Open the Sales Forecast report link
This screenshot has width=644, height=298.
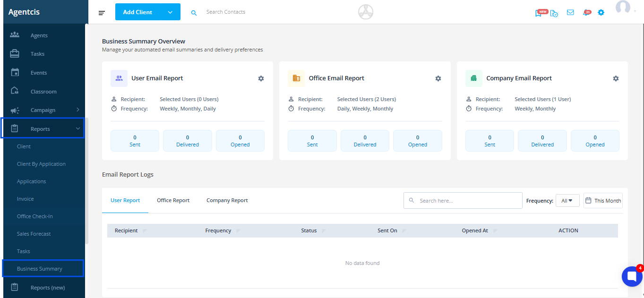point(34,234)
